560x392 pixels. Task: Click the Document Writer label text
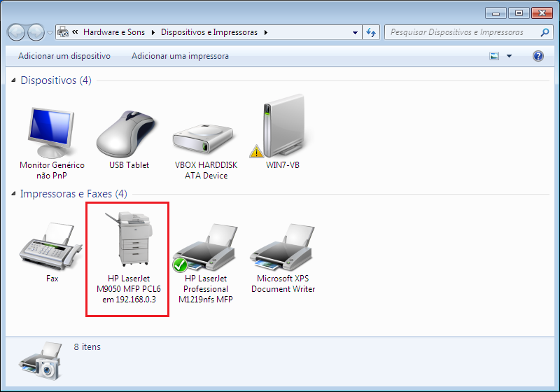pyautogui.click(x=283, y=289)
